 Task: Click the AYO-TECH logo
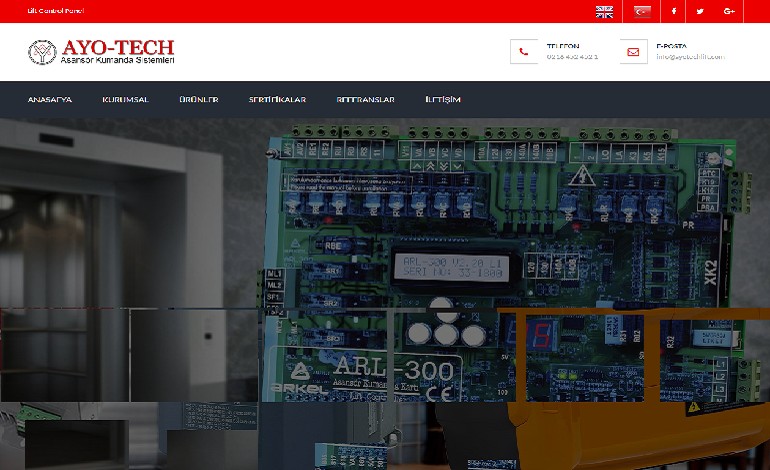(x=101, y=52)
